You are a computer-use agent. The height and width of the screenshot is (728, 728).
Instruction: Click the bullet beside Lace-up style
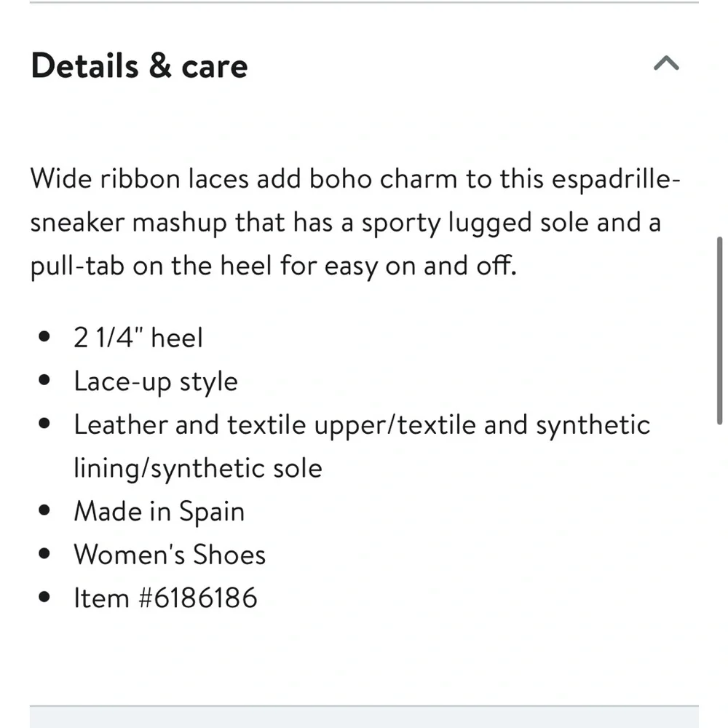[x=46, y=381]
